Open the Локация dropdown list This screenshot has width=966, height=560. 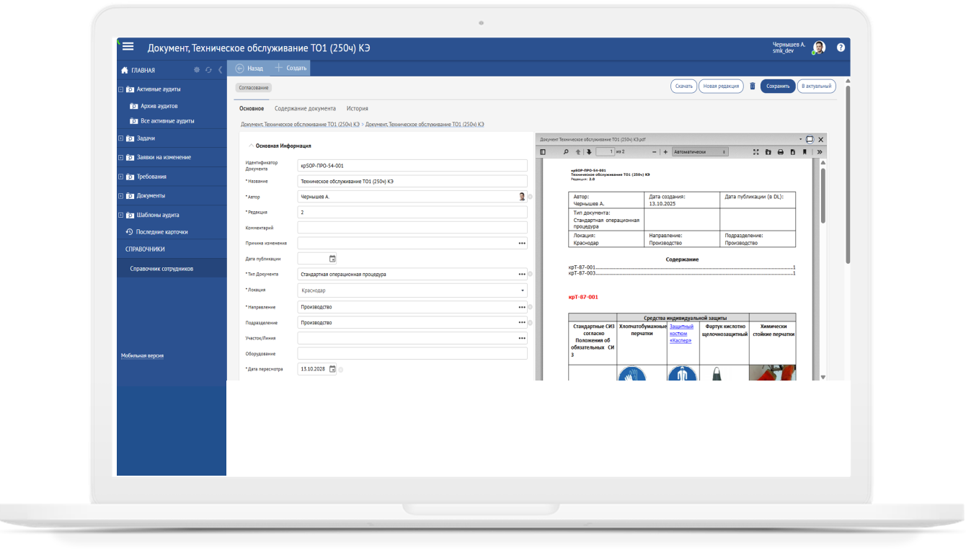pos(523,290)
